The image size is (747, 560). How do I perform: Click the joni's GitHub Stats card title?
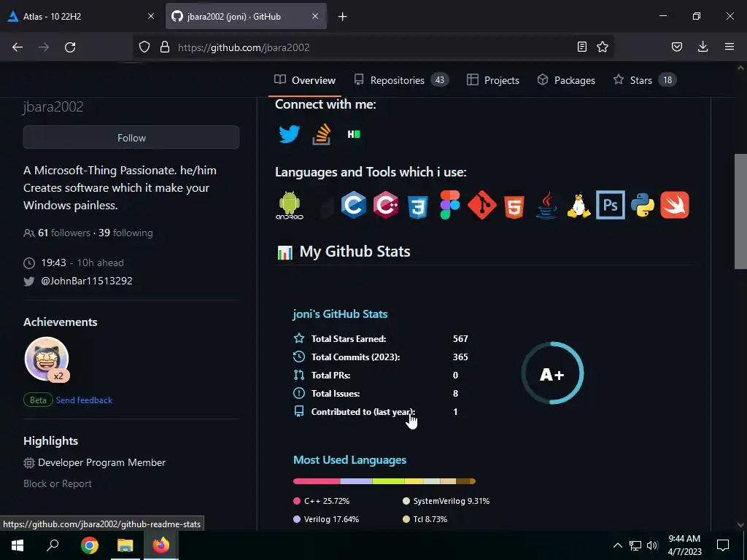click(340, 314)
